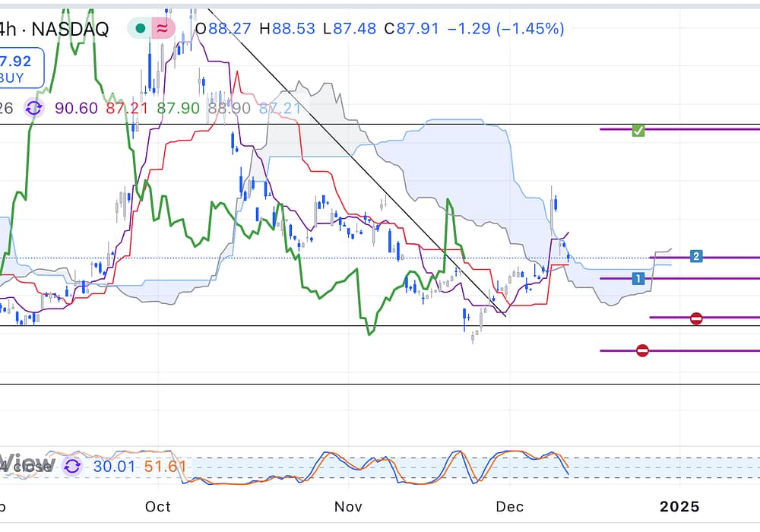This screenshot has height=532, width=760.
Task: Click the refresh icon beside stochastic 30.01
Action: click(72, 465)
